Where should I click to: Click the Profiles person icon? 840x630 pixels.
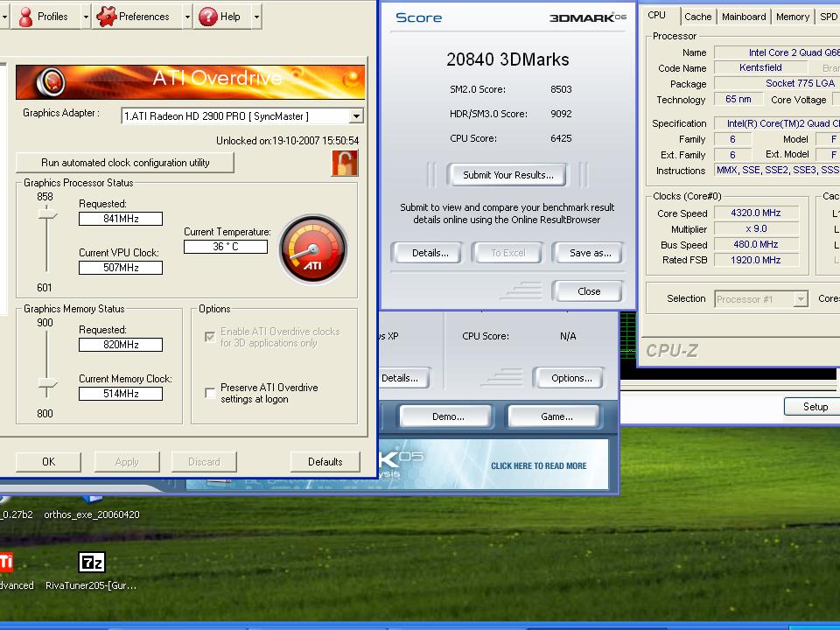[25, 17]
